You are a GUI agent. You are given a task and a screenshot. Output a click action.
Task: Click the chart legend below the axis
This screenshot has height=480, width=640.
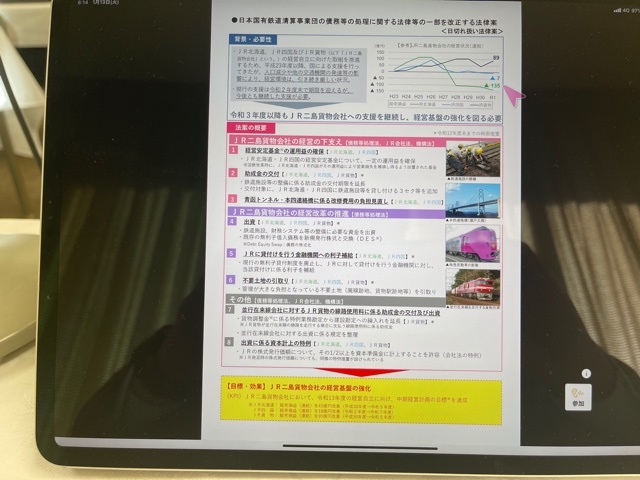point(440,104)
